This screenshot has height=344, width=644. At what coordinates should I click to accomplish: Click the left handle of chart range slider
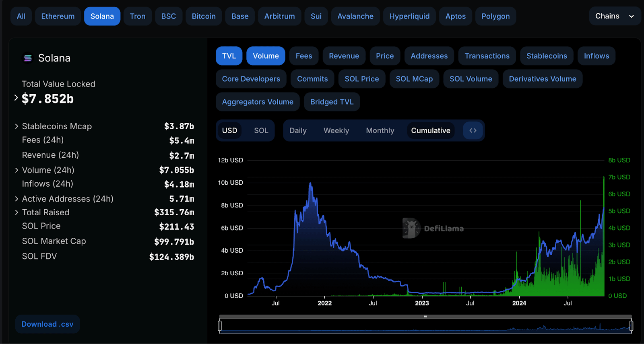pos(220,325)
